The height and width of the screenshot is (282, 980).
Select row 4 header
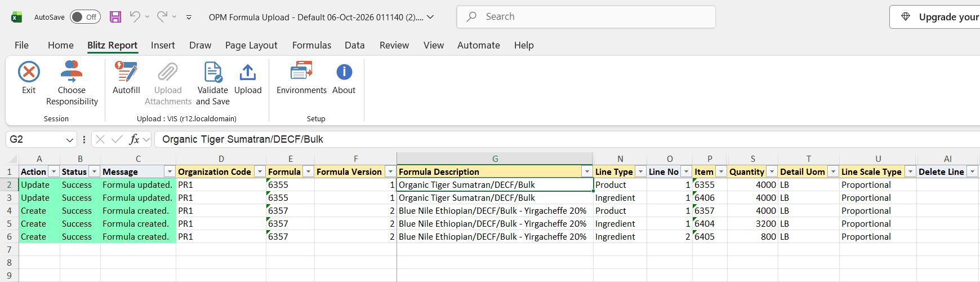tap(9, 211)
